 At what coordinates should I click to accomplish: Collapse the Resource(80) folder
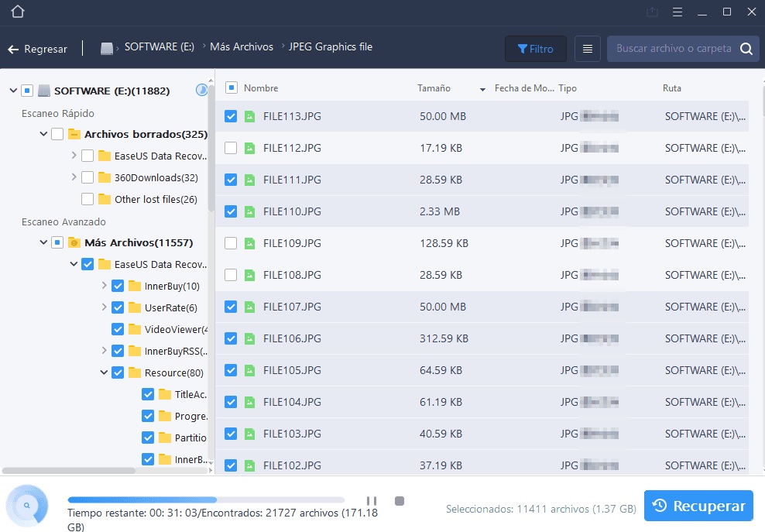pos(104,372)
